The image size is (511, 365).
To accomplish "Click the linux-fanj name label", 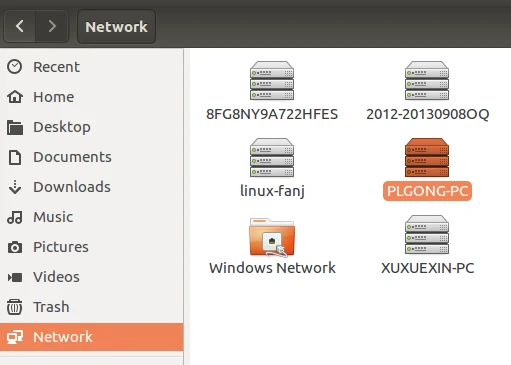I will tap(272, 191).
